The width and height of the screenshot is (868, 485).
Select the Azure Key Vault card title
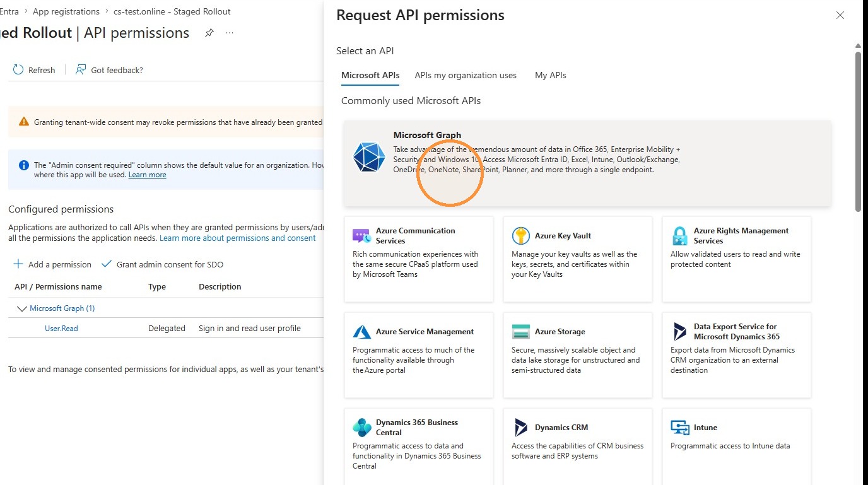(563, 236)
